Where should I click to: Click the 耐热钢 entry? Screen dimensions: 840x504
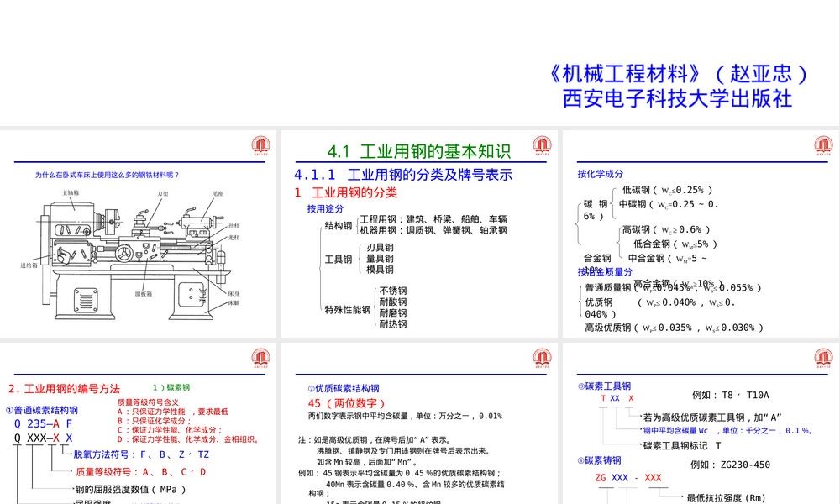[x=392, y=324]
